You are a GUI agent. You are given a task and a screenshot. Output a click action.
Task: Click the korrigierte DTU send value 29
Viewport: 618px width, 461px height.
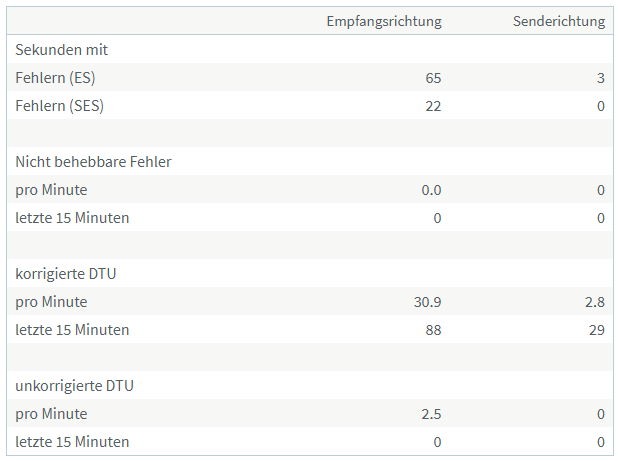(x=597, y=329)
